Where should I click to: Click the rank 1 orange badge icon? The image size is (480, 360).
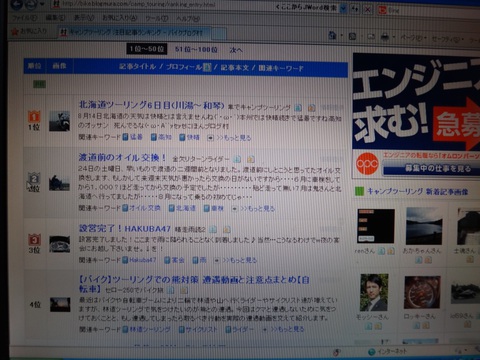34,116
